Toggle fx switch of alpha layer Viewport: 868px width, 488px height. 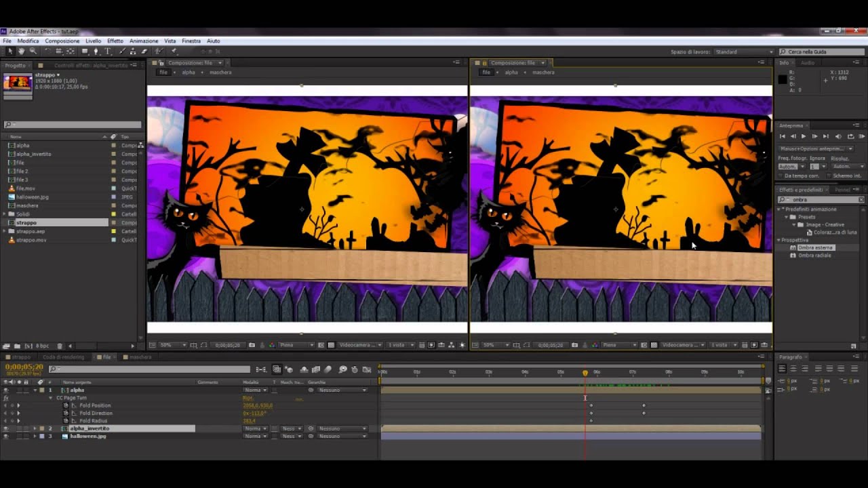pyautogui.click(x=6, y=398)
